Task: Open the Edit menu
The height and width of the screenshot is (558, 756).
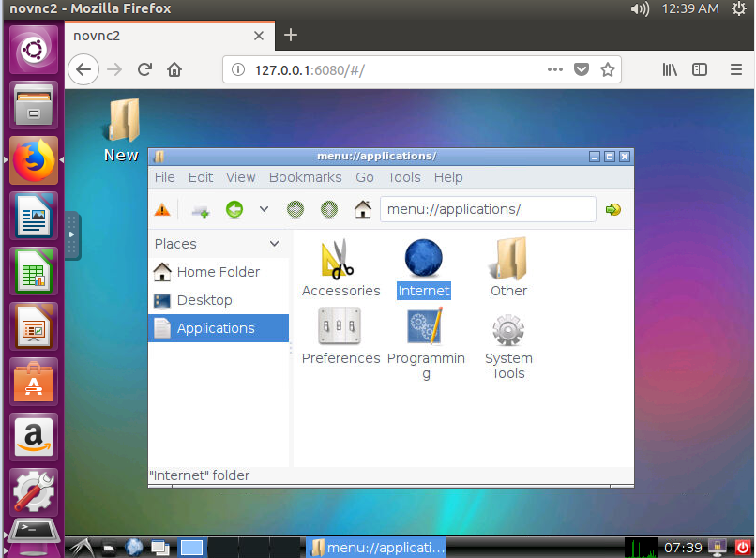Action: [x=201, y=177]
